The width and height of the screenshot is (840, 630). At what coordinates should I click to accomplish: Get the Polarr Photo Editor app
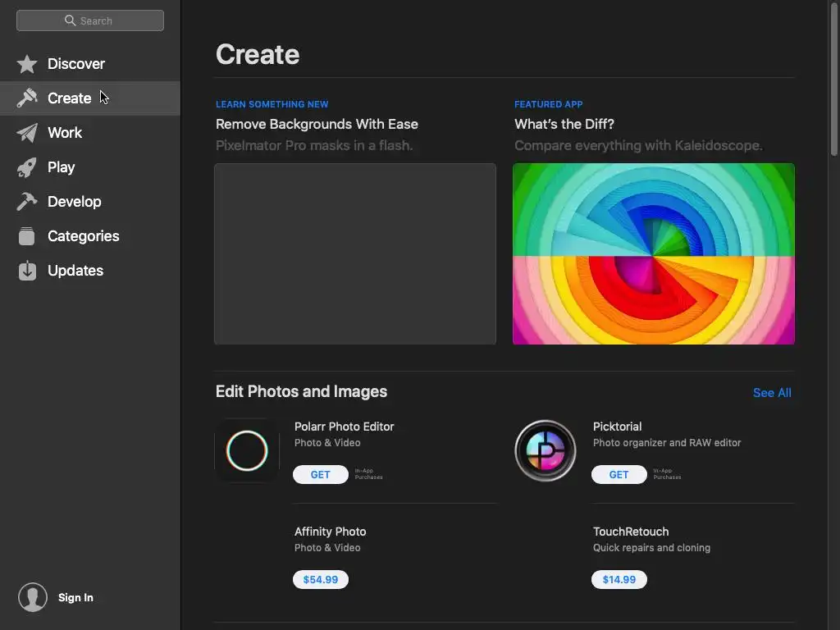click(321, 475)
